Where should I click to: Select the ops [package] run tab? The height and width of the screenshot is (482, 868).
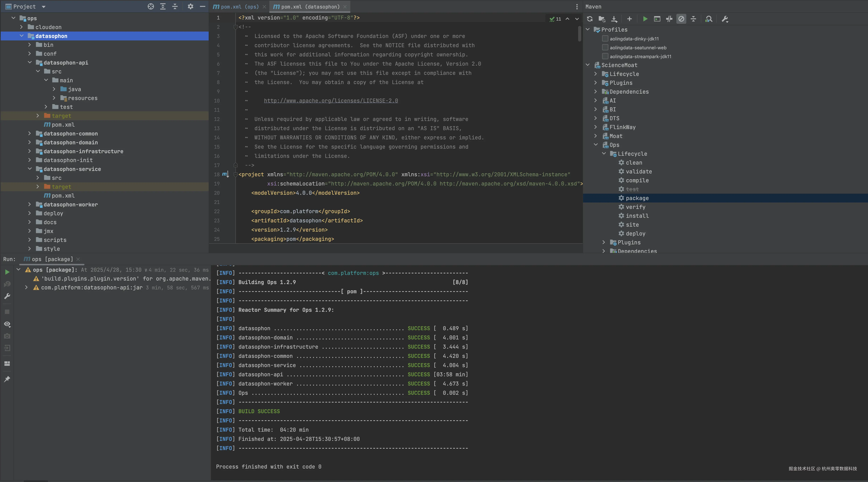[x=52, y=259]
